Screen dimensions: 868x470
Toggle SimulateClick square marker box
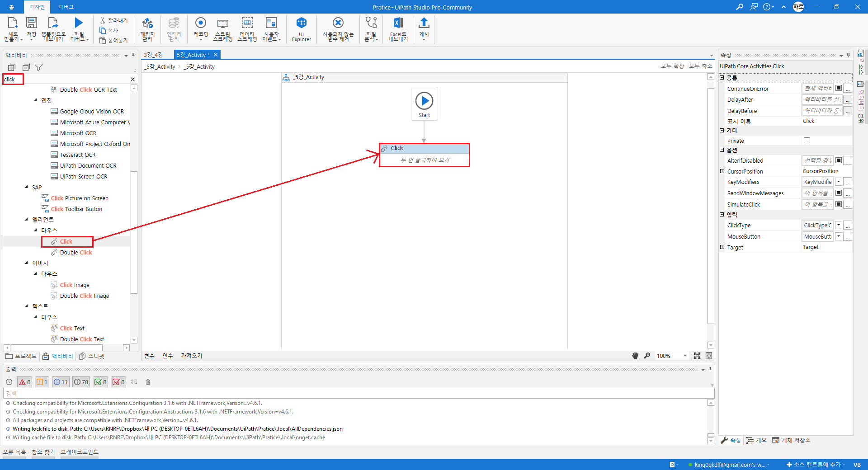point(839,204)
